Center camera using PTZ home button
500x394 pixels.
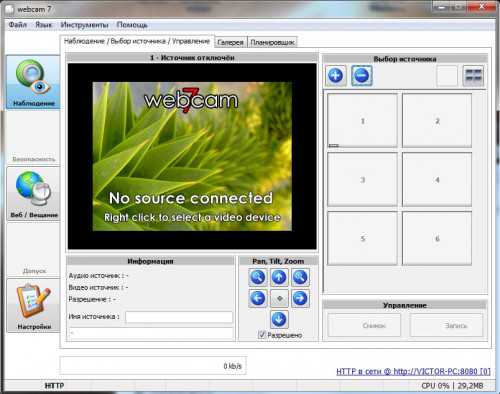(279, 298)
